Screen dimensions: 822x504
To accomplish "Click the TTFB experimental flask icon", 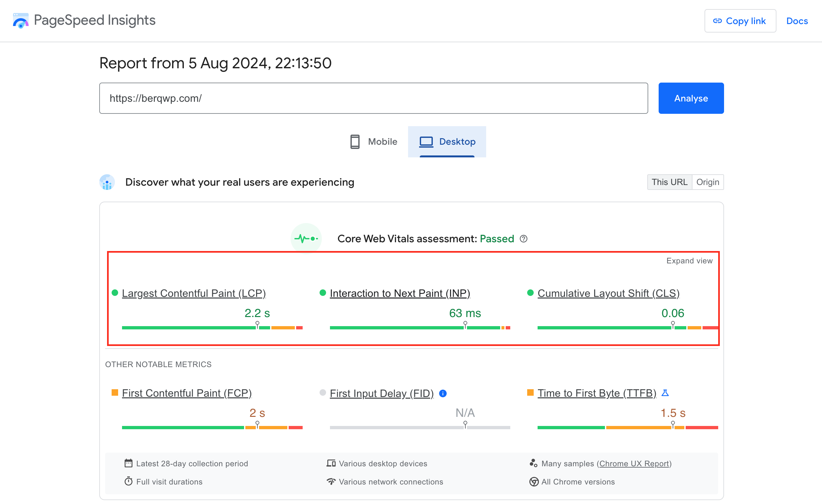I will click(665, 393).
